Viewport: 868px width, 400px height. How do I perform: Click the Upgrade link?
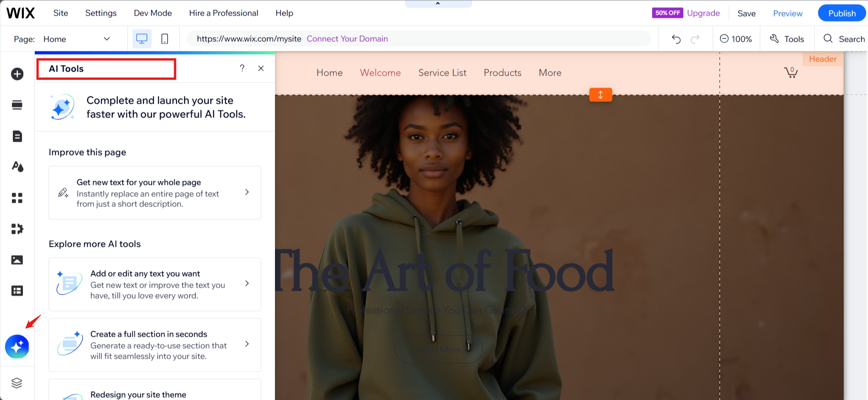click(703, 13)
